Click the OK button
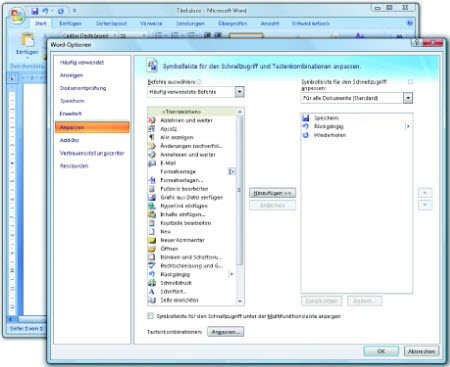The width and height of the screenshot is (450, 367). (x=381, y=351)
